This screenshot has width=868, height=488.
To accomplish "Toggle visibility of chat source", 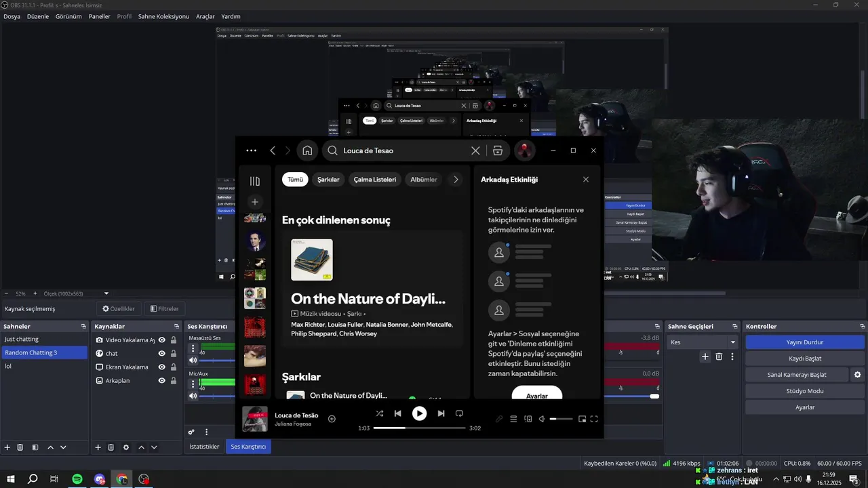I will [x=162, y=354].
